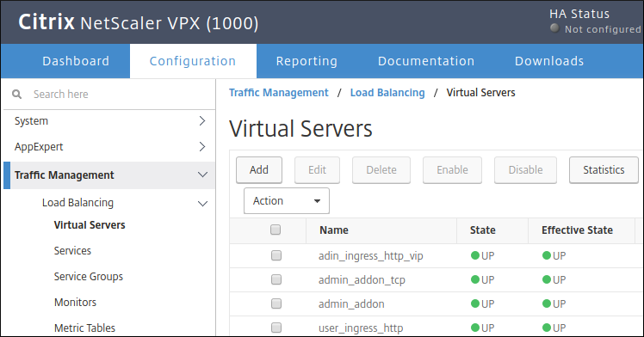Open Services in the sidebar

[72, 250]
